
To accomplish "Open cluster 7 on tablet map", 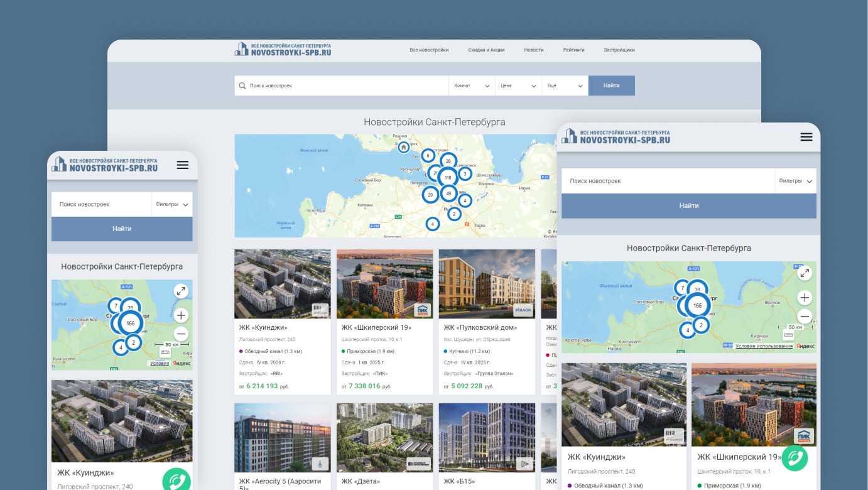I will pos(682,288).
